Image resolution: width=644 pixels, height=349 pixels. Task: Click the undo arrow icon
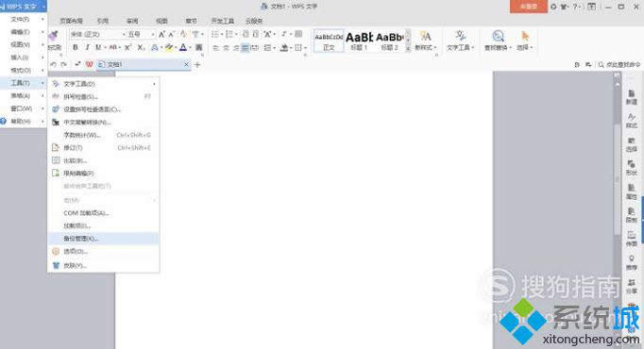coord(53,64)
